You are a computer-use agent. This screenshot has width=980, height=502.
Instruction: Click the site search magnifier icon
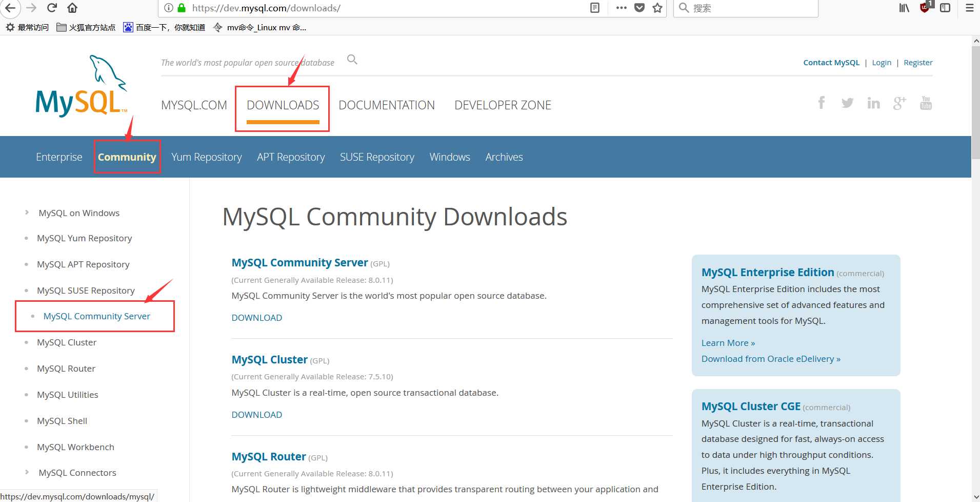(352, 60)
